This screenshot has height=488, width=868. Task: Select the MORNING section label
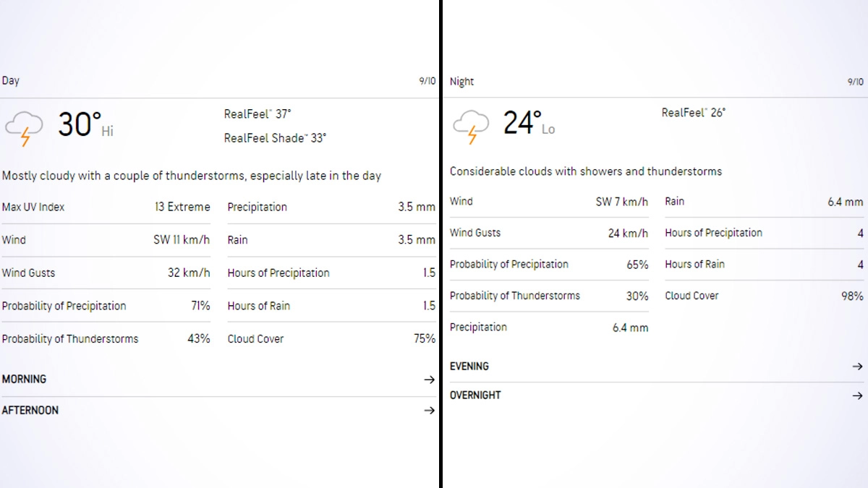[x=24, y=379]
